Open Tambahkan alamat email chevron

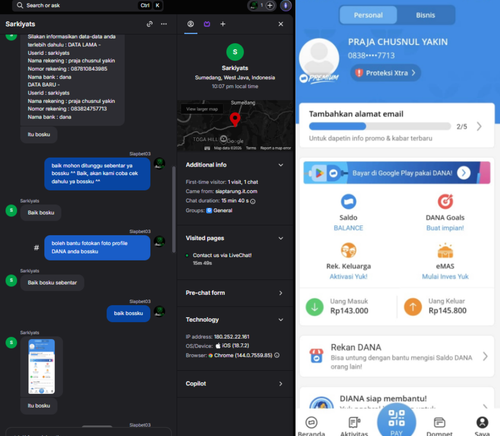(x=479, y=126)
